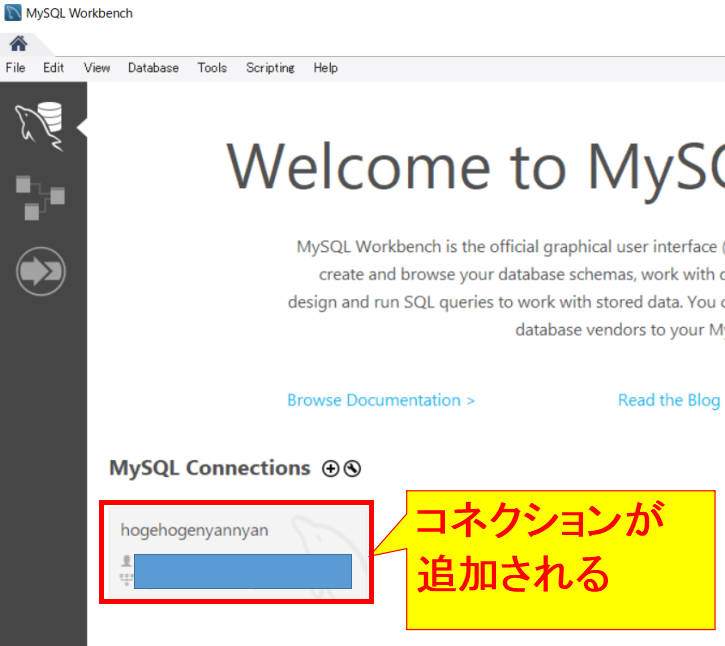Follow the Read the Blog link

[668, 400]
